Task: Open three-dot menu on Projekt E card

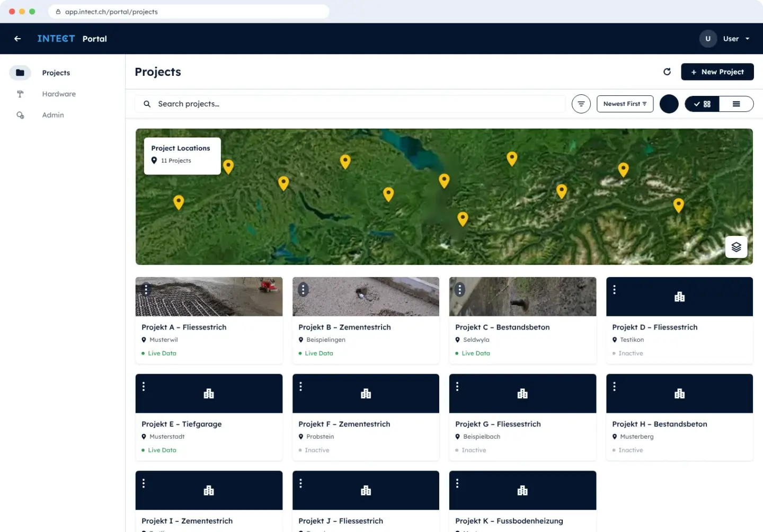Action: coord(144,386)
